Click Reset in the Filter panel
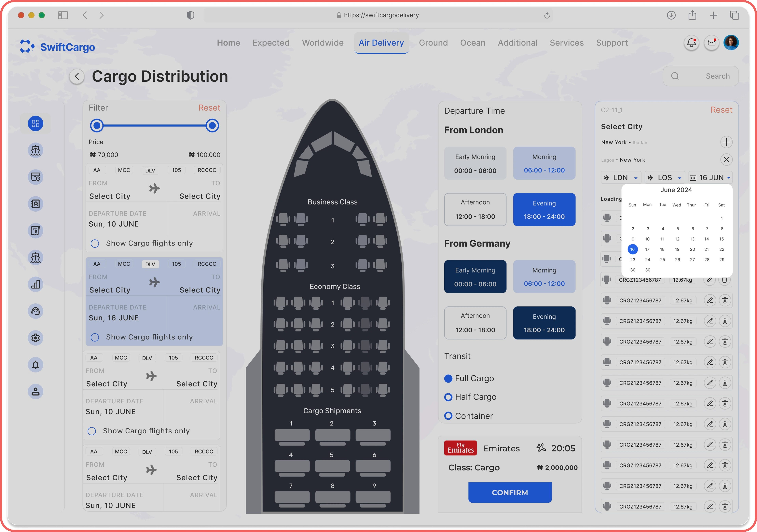The height and width of the screenshot is (532, 757). click(x=209, y=108)
